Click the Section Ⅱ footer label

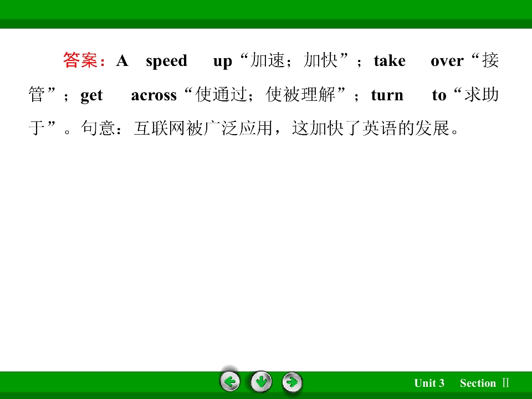click(484, 383)
